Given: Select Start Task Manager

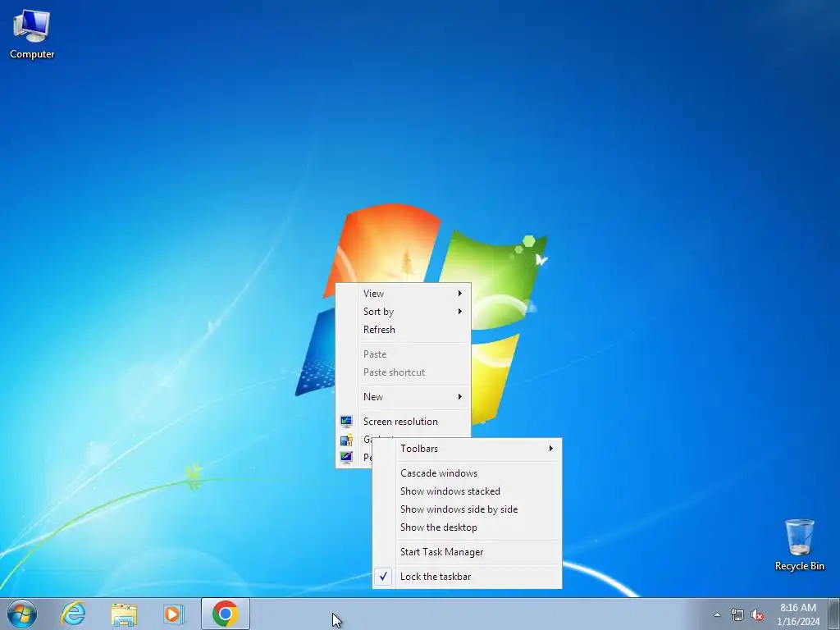Looking at the screenshot, I should (x=467, y=552).
